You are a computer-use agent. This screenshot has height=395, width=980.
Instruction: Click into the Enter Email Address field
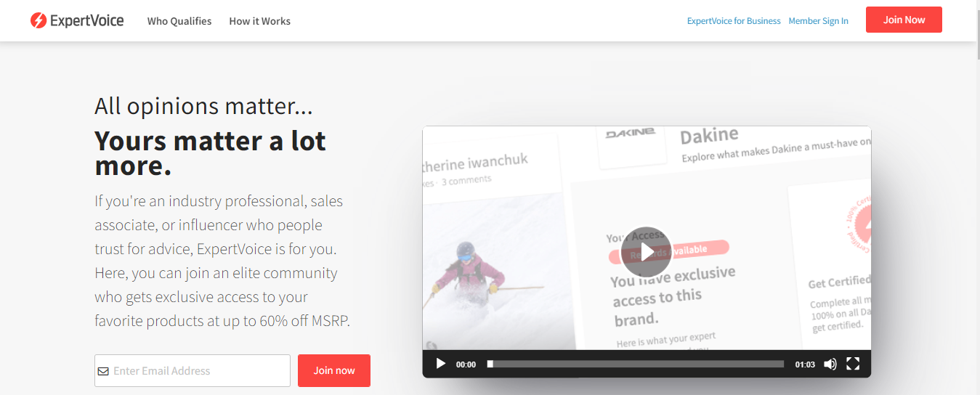pyautogui.click(x=193, y=370)
